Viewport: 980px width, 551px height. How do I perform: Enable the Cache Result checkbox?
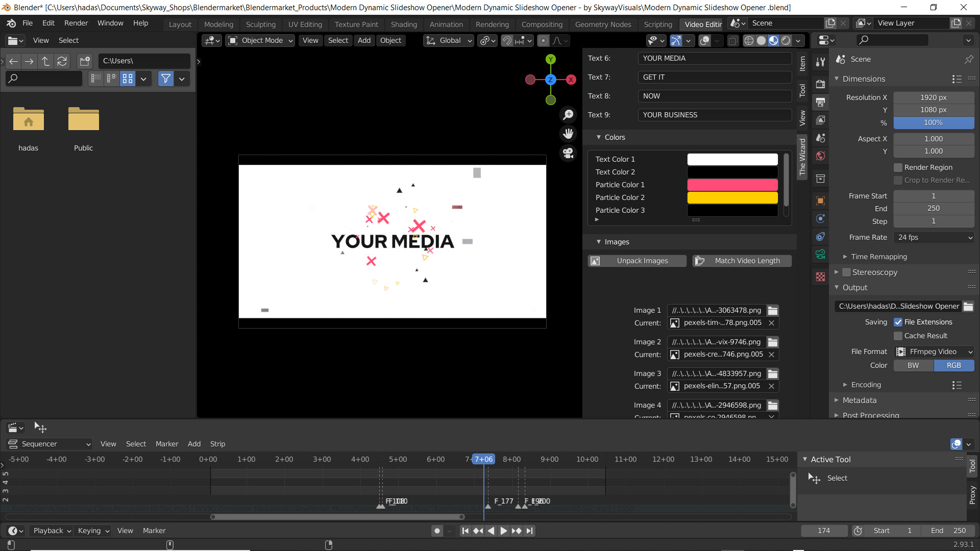[x=898, y=336]
